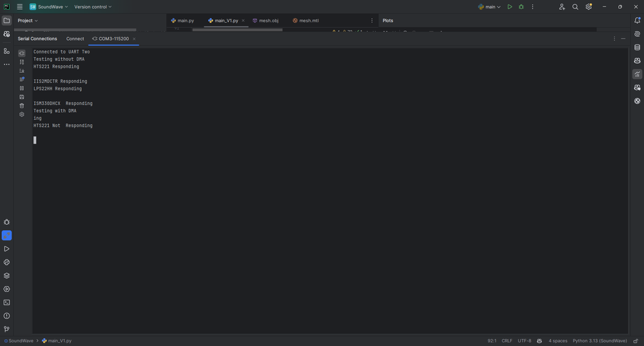Open the Debug tool window bug icon in left sidebar
The width and height of the screenshot is (644, 346).
click(6, 222)
